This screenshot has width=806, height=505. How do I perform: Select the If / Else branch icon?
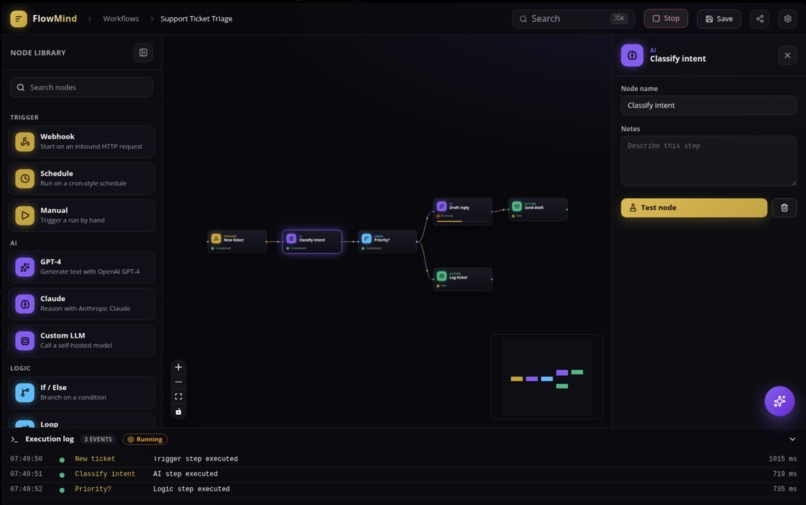coord(25,392)
